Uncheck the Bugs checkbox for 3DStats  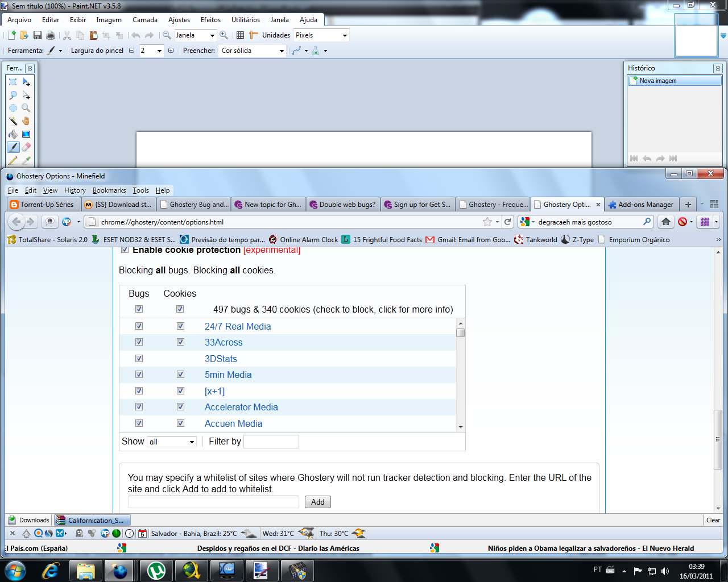pos(139,359)
